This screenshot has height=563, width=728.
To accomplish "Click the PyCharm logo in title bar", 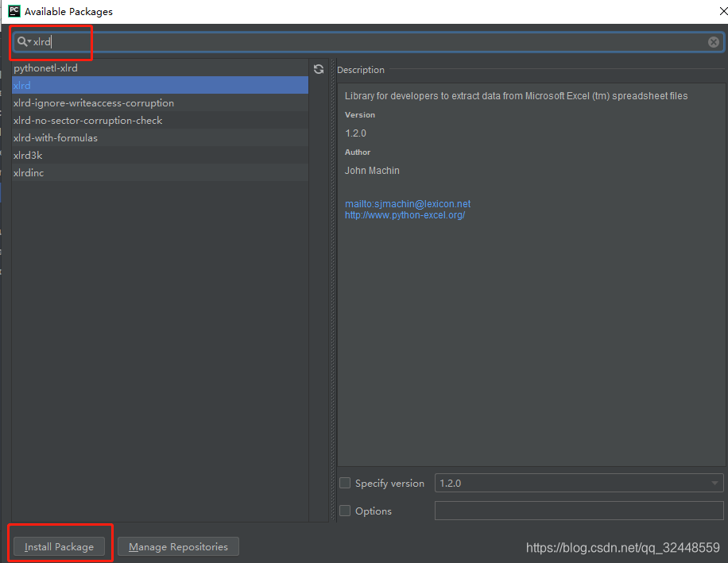I will 14,10.
